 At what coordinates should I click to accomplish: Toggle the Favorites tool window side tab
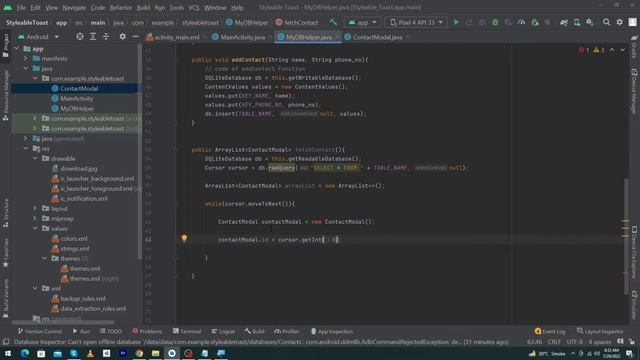tap(6, 253)
